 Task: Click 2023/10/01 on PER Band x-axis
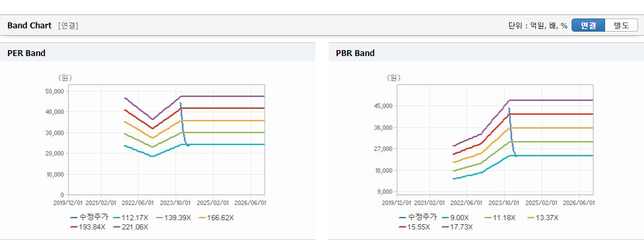pos(176,202)
